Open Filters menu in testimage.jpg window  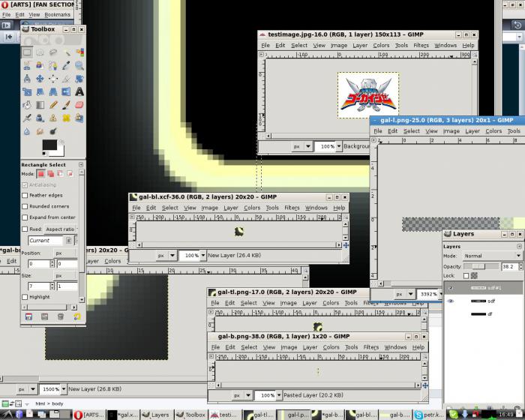coord(421,45)
